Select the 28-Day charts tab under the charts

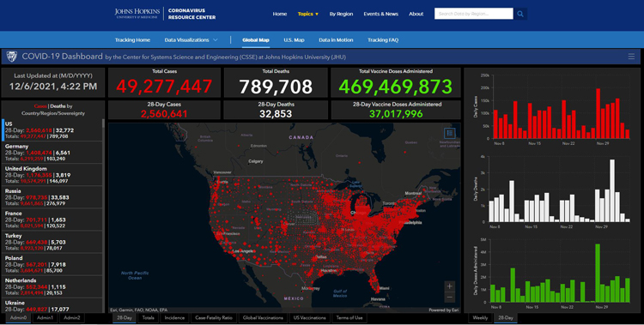point(506,317)
